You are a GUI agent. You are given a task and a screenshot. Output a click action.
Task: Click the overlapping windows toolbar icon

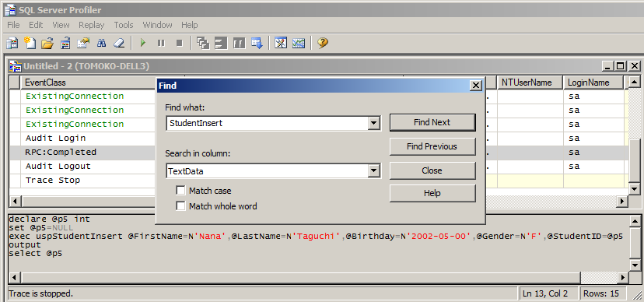[203, 43]
